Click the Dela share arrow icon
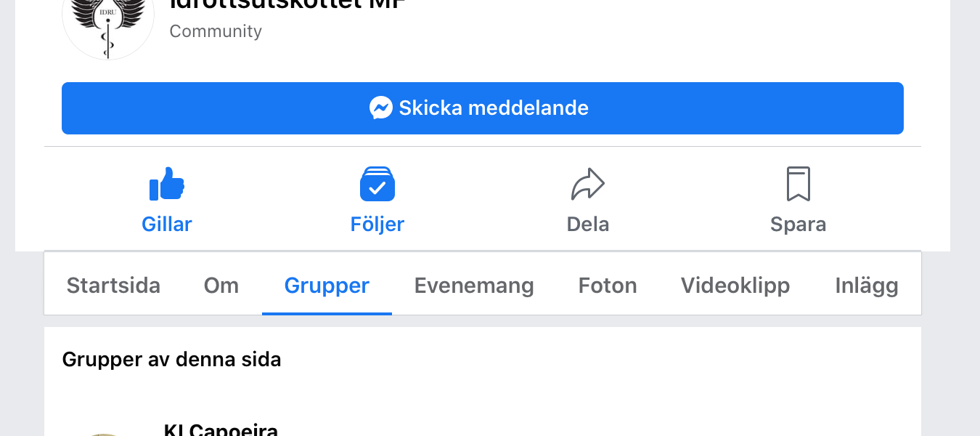Viewport: 980px width, 436px height. (588, 184)
